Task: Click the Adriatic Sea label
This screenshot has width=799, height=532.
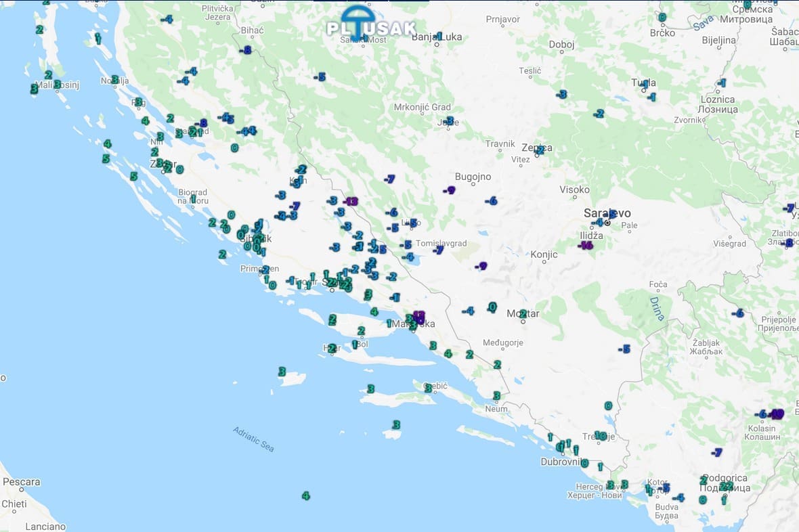Action: [x=254, y=439]
